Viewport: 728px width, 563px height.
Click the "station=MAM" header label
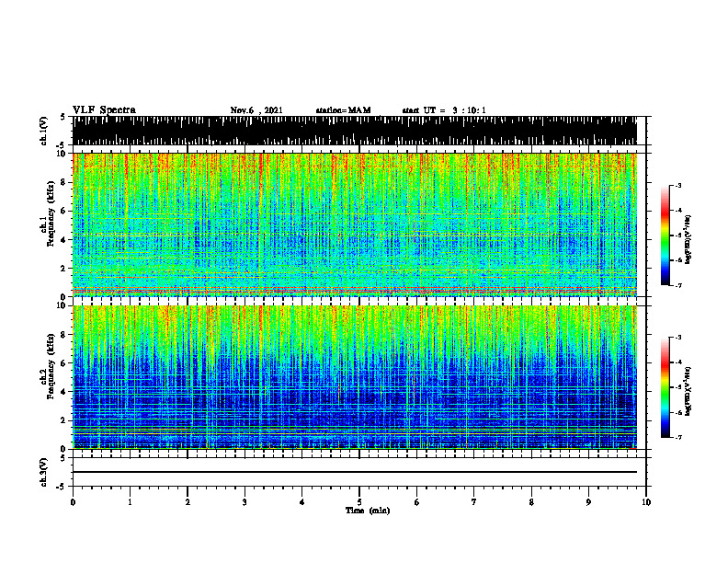[343, 110]
